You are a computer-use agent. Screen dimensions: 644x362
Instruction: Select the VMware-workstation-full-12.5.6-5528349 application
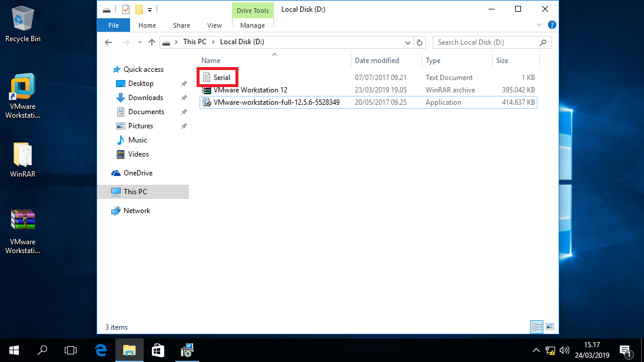click(x=368, y=102)
